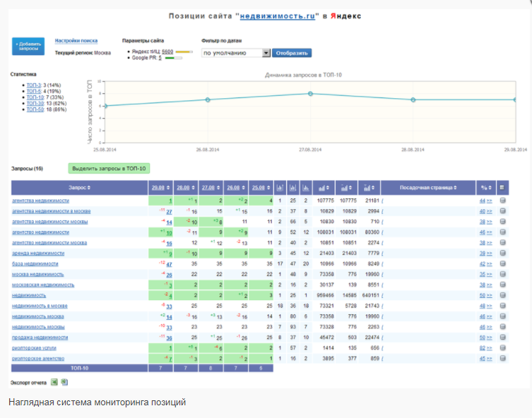The width and height of the screenshot is (532, 418).
Task: Sort table by Запрос column header
Action: coord(79,188)
